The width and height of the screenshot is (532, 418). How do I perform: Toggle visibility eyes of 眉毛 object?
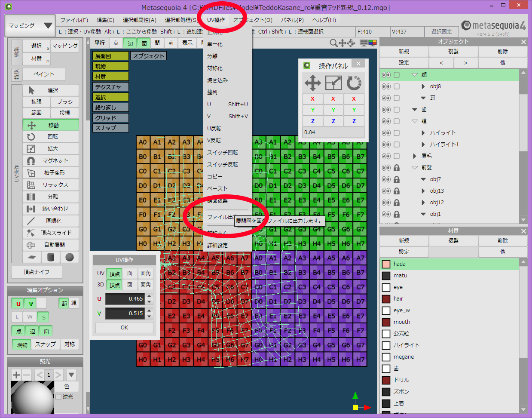coord(386,156)
